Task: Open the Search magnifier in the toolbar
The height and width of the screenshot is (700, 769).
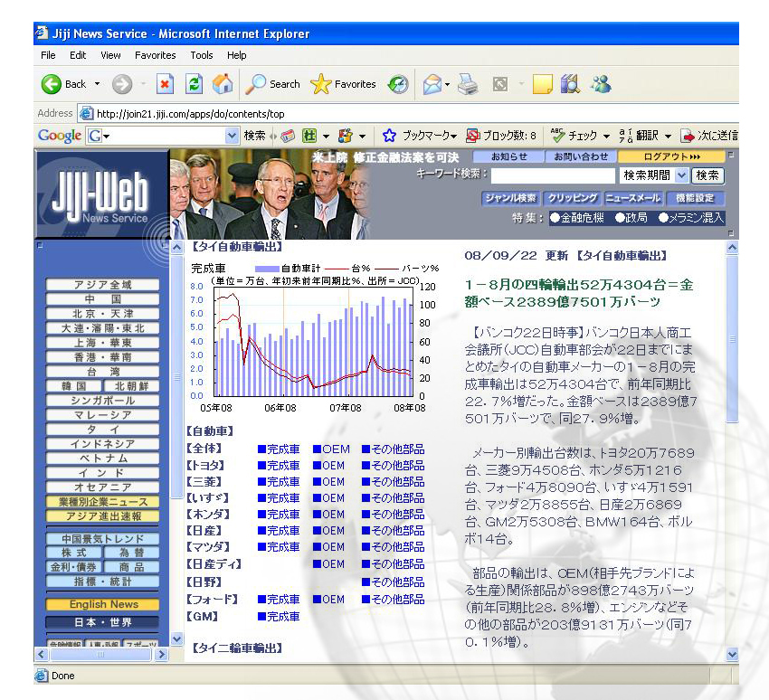Action: tap(273, 84)
